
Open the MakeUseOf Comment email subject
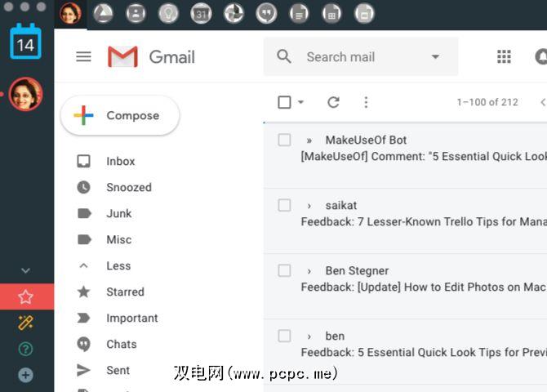pyautogui.click(x=424, y=156)
